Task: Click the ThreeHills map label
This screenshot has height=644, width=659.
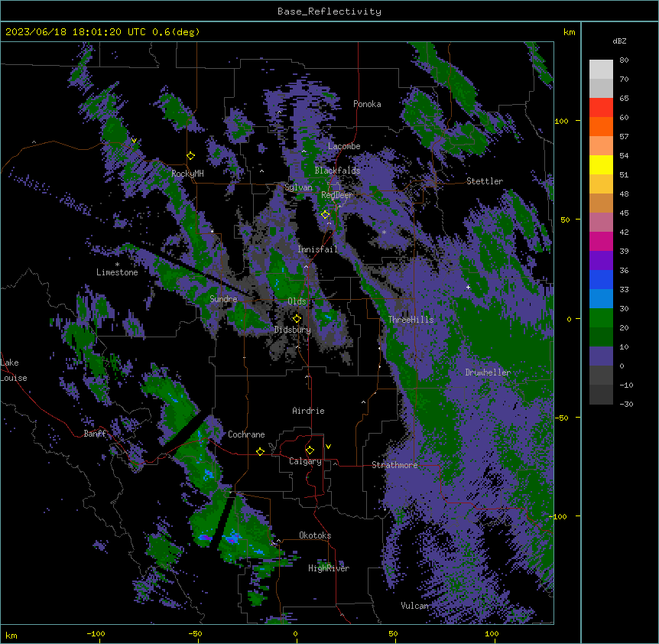Action: click(411, 320)
